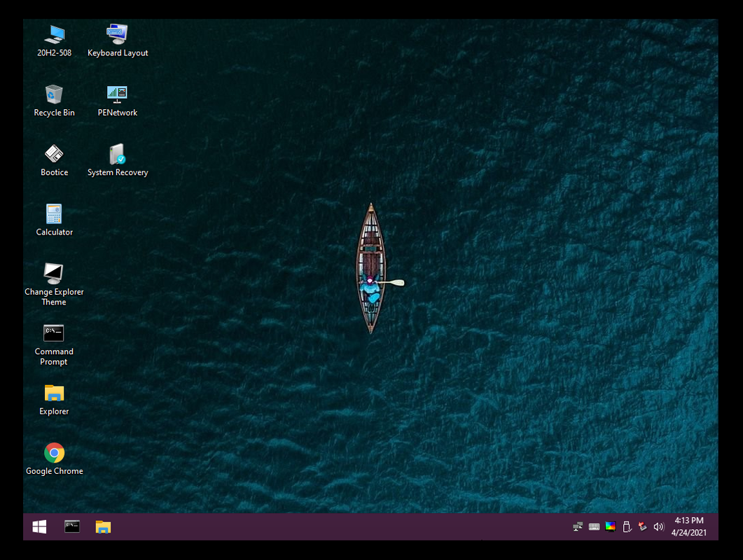Screen dimensions: 743x560
Task: Click the network computers tray icon
Action: click(x=578, y=527)
